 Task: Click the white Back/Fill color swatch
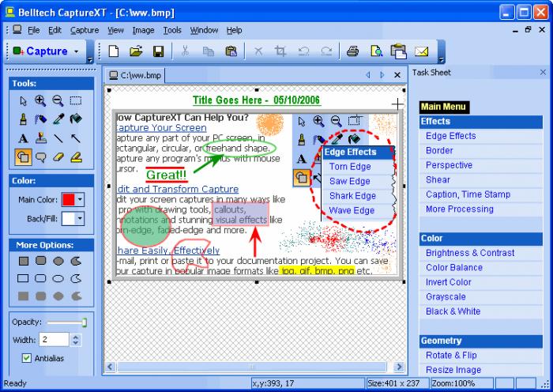click(69, 218)
